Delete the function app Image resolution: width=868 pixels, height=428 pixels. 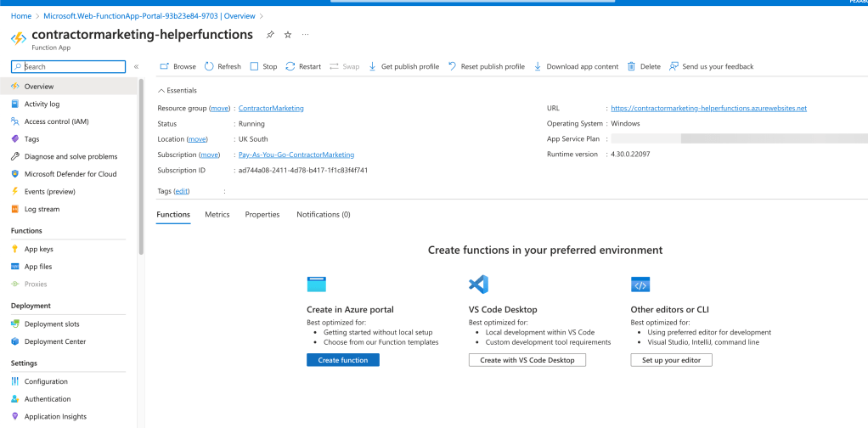point(644,66)
